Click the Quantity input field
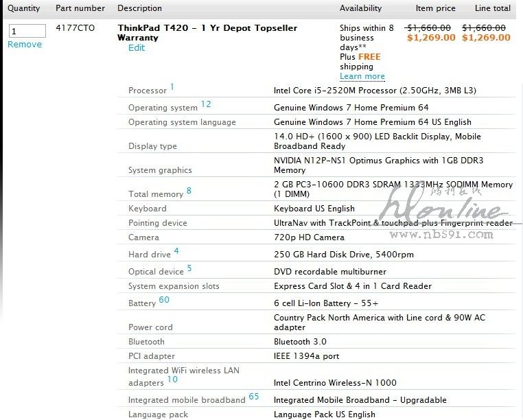The width and height of the screenshot is (523, 420). [x=27, y=31]
